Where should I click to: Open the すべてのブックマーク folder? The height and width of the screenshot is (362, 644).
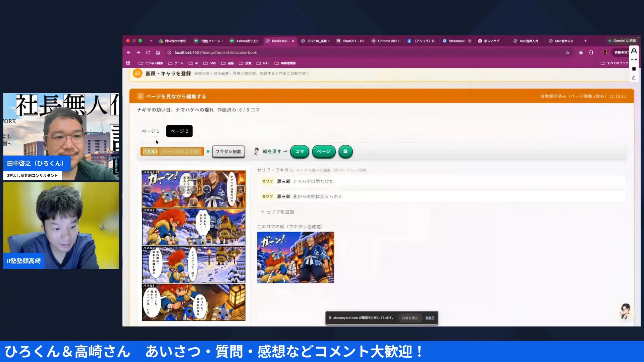(x=614, y=63)
